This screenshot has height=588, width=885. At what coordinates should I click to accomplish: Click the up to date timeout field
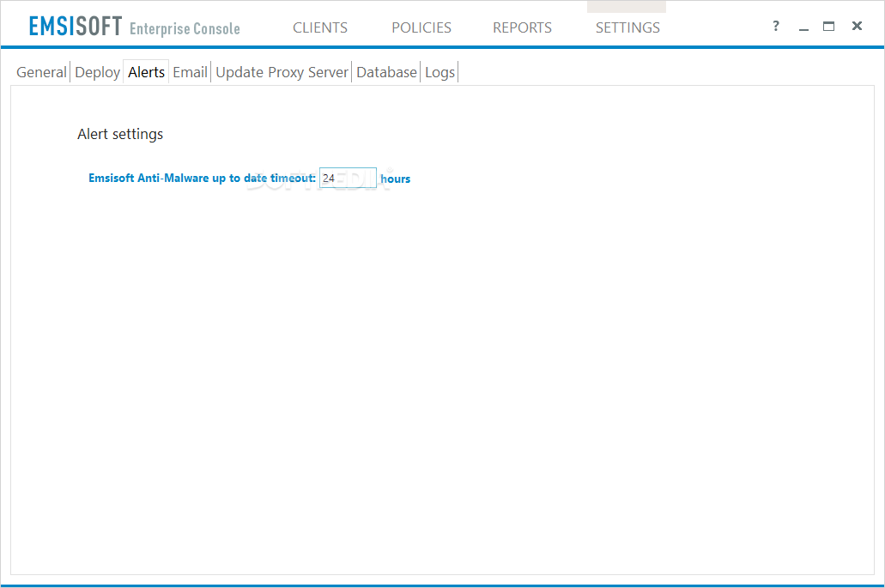[x=348, y=178]
